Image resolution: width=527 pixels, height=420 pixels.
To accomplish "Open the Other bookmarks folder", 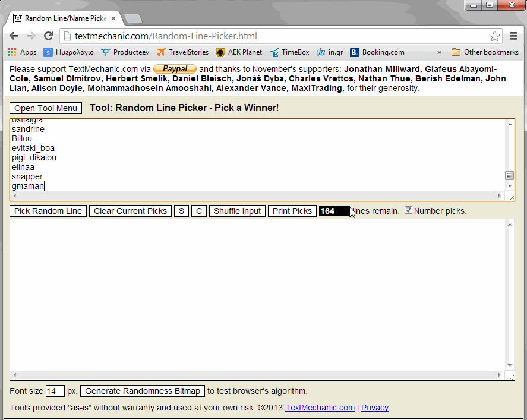I will click(485, 52).
